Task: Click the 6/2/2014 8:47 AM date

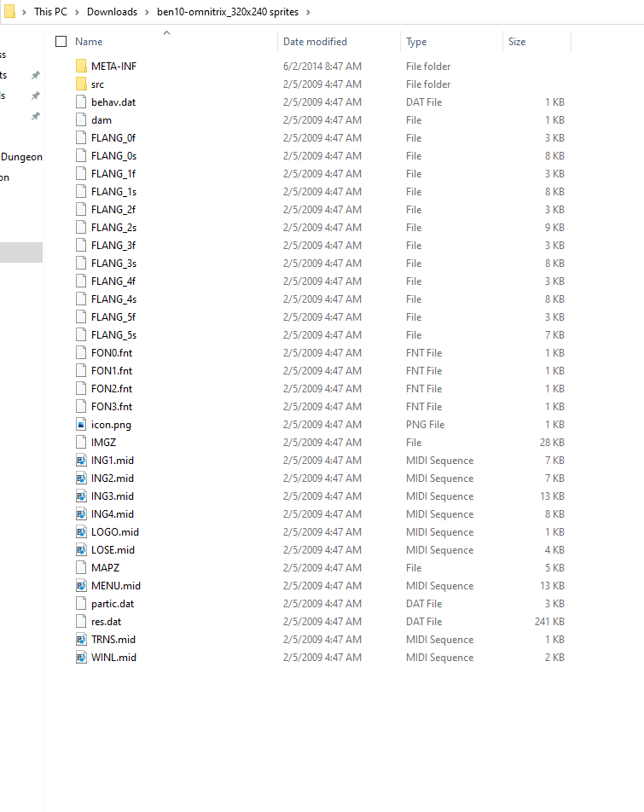Action: pos(322,67)
